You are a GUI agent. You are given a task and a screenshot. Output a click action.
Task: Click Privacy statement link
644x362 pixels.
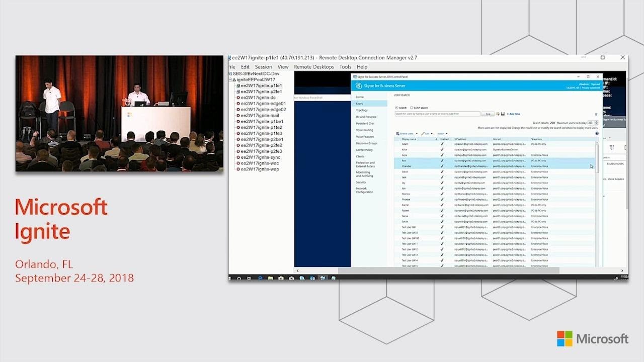coord(591,87)
